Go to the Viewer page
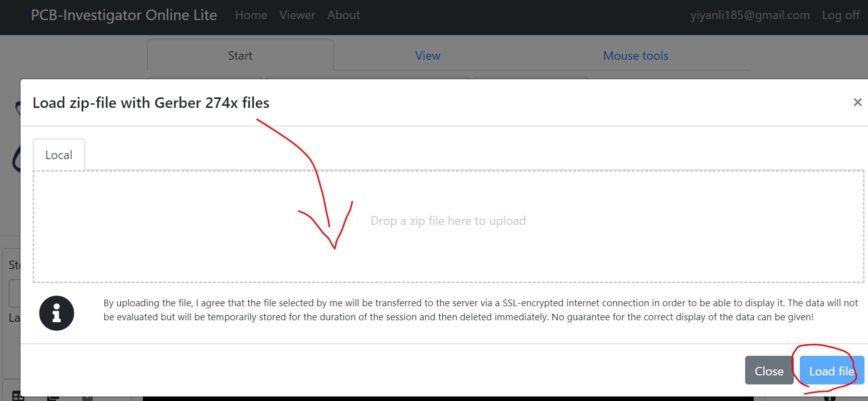868x401 pixels. [297, 15]
